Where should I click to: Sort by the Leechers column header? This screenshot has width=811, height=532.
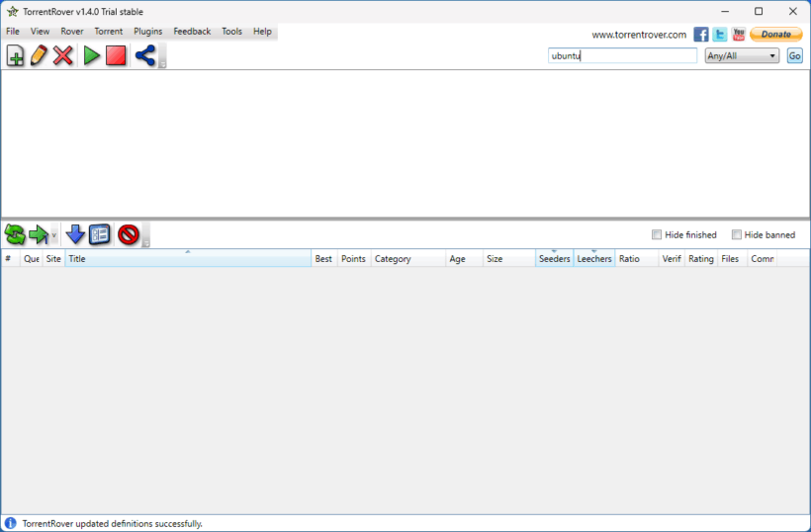tap(594, 258)
